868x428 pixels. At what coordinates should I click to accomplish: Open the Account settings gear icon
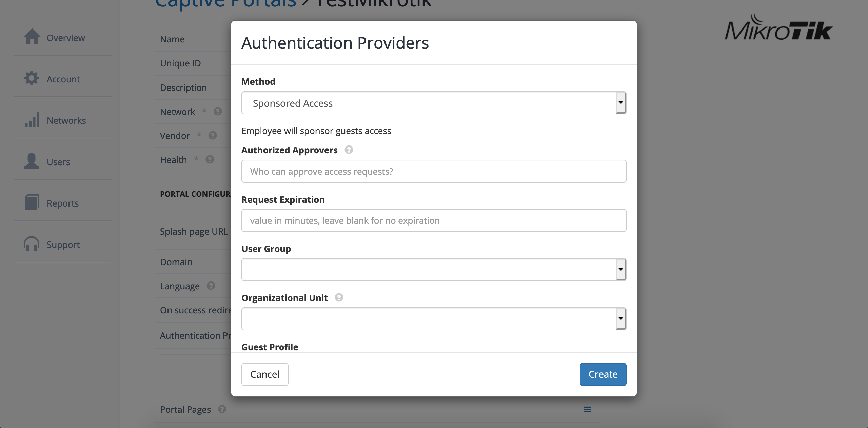coord(32,79)
